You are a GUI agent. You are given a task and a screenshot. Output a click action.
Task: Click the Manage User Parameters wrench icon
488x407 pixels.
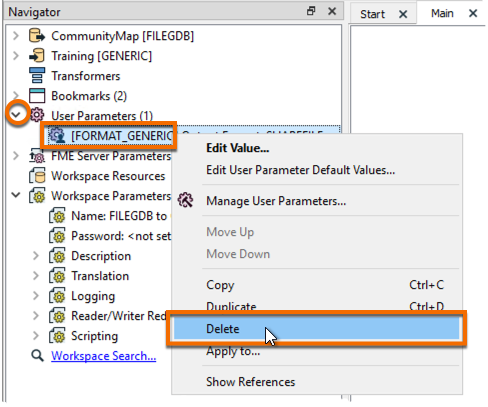point(185,200)
